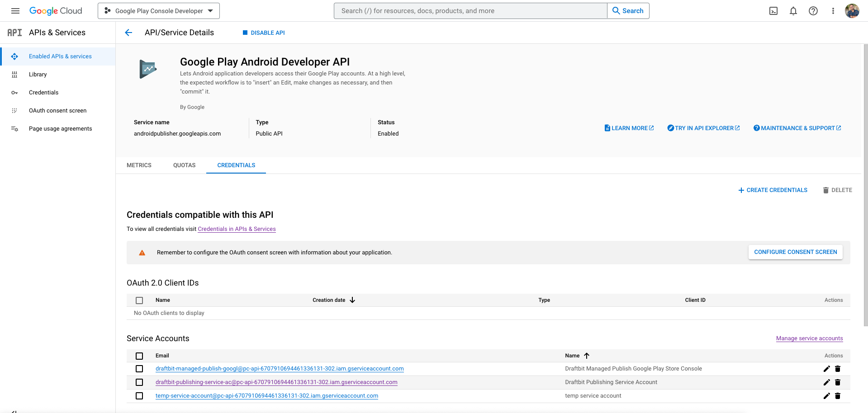Open Page usage agreements in sidebar

[58, 129]
